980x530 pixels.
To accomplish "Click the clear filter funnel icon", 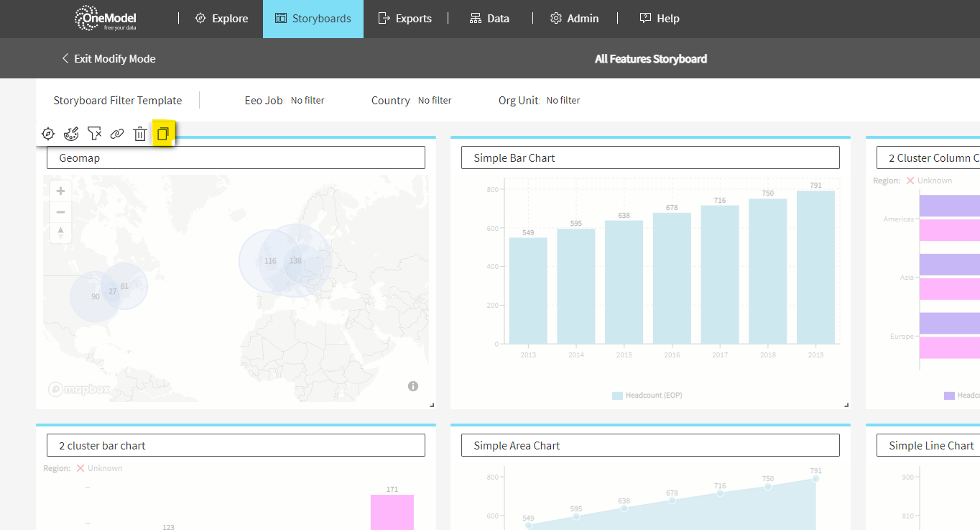I will pos(94,134).
